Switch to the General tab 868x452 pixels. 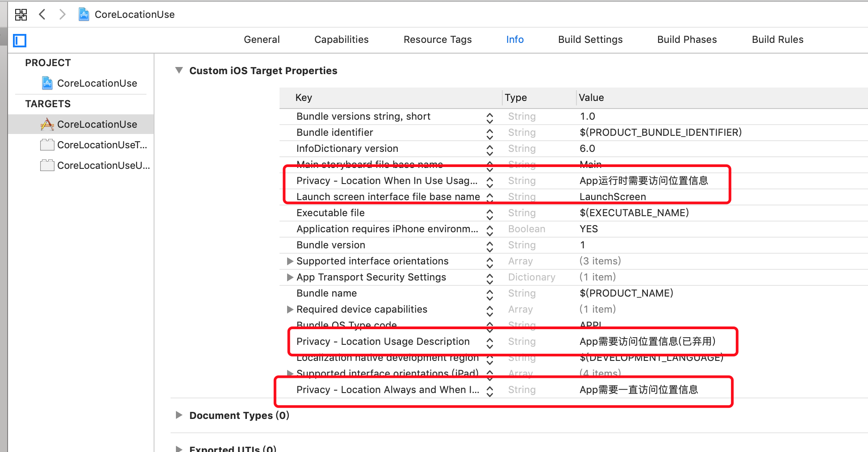click(262, 39)
